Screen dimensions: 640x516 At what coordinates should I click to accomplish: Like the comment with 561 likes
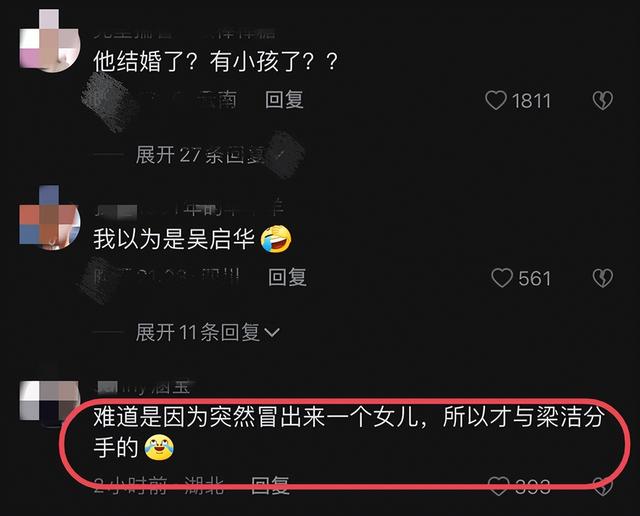point(502,278)
